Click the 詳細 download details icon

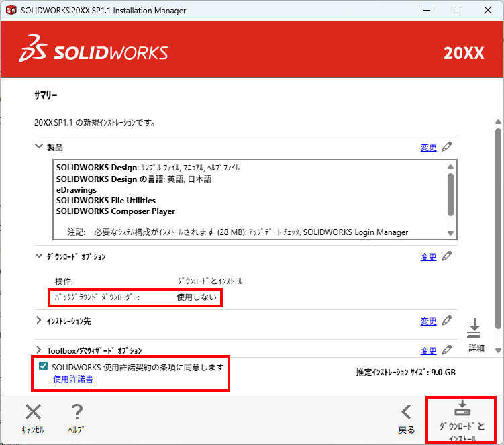474,328
